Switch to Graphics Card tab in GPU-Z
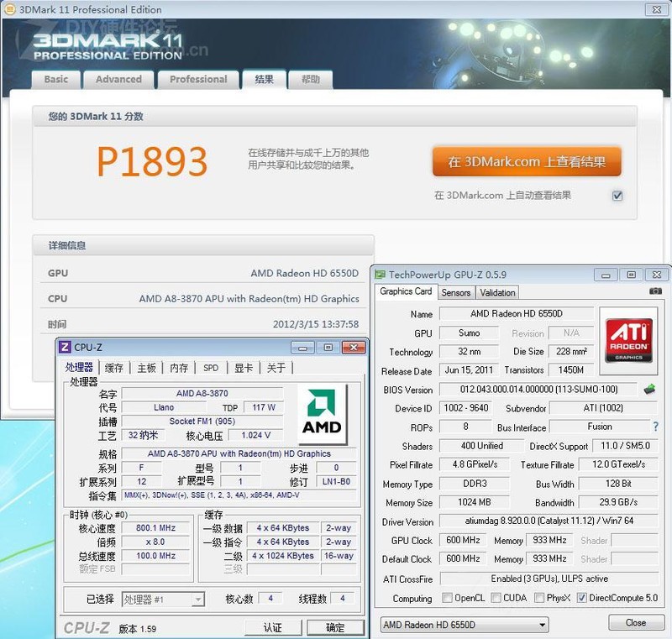This screenshot has height=639, width=672. click(406, 291)
